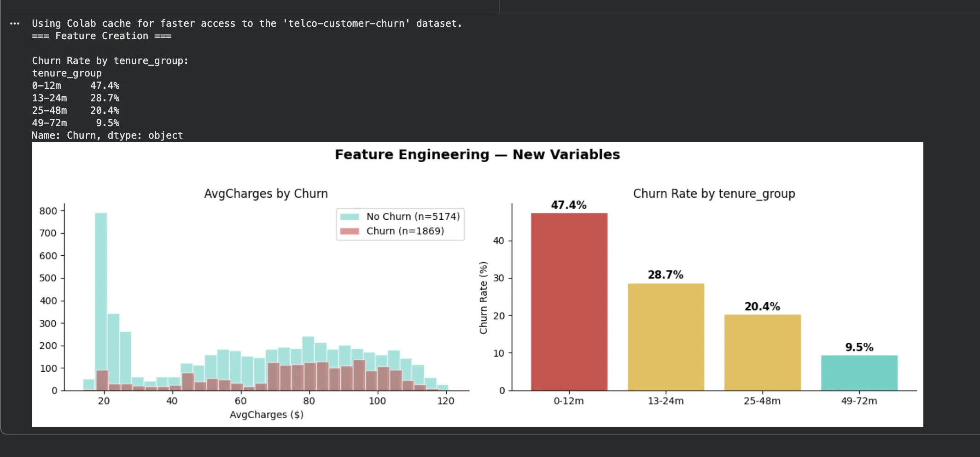Screen dimensions: 980x457
Task: Select the red 0-12m churn rate bar
Action: (569, 302)
